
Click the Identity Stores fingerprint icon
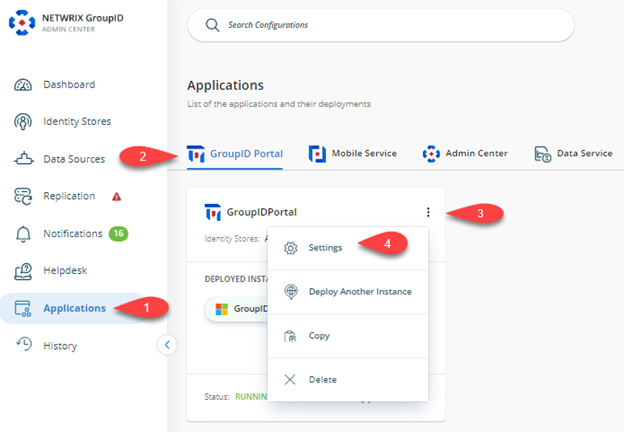pos(23,122)
